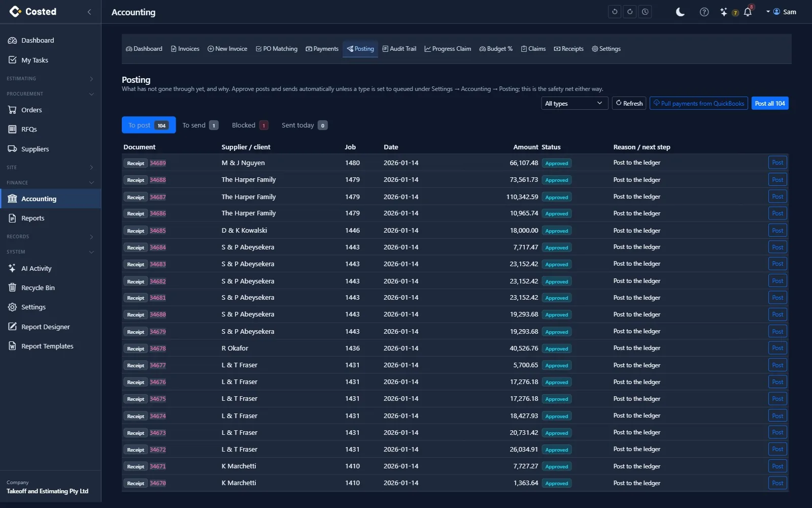
Task: Expand the Records sidebar section
Action: point(50,237)
